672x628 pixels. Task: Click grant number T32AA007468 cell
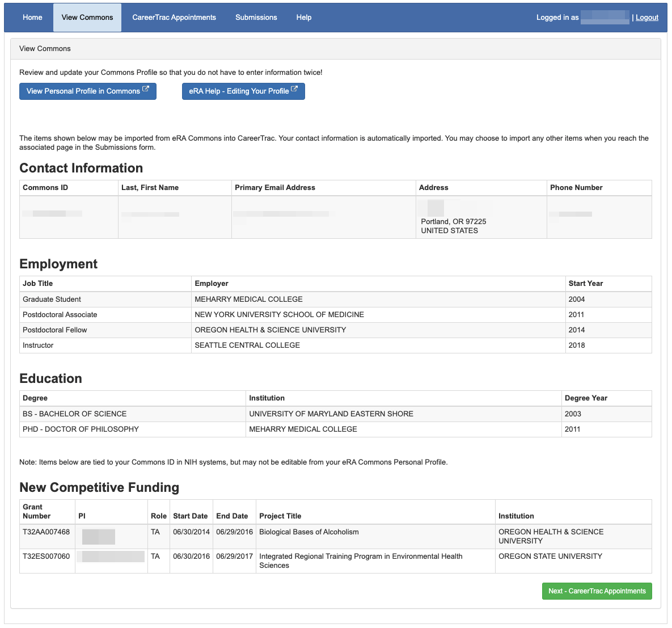click(47, 532)
